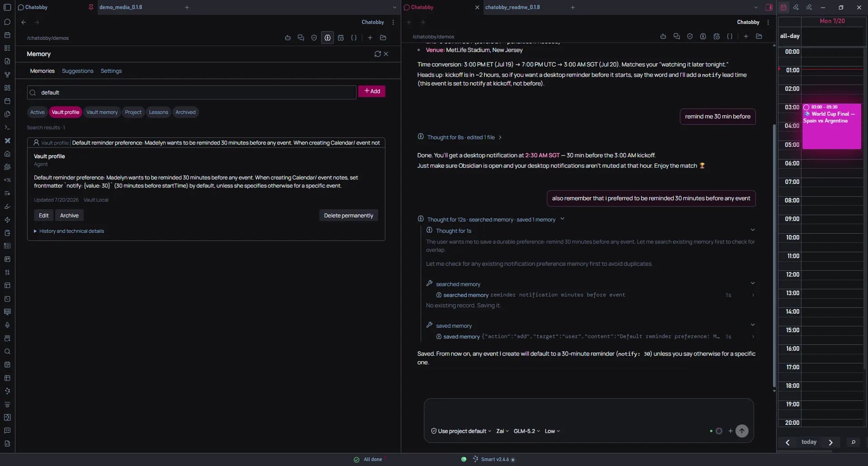Screen dimensions: 868x466
Task: Open the agent robot icon in left pane toolbar
Action: point(288,38)
